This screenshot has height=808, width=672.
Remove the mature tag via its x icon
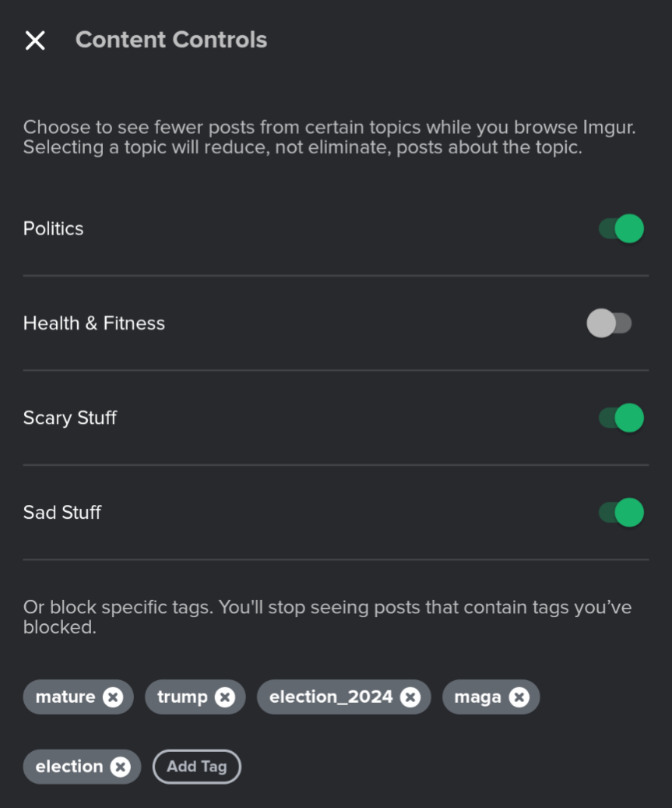click(x=113, y=697)
